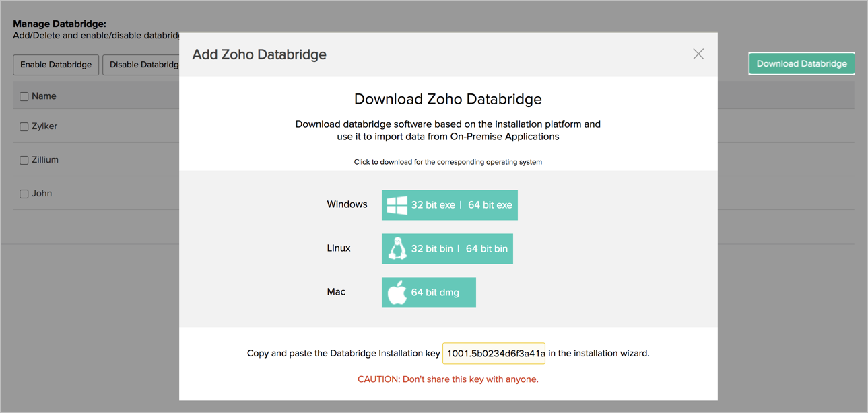Check the John row checkbox
Screen dimensions: 868x413
pos(24,194)
